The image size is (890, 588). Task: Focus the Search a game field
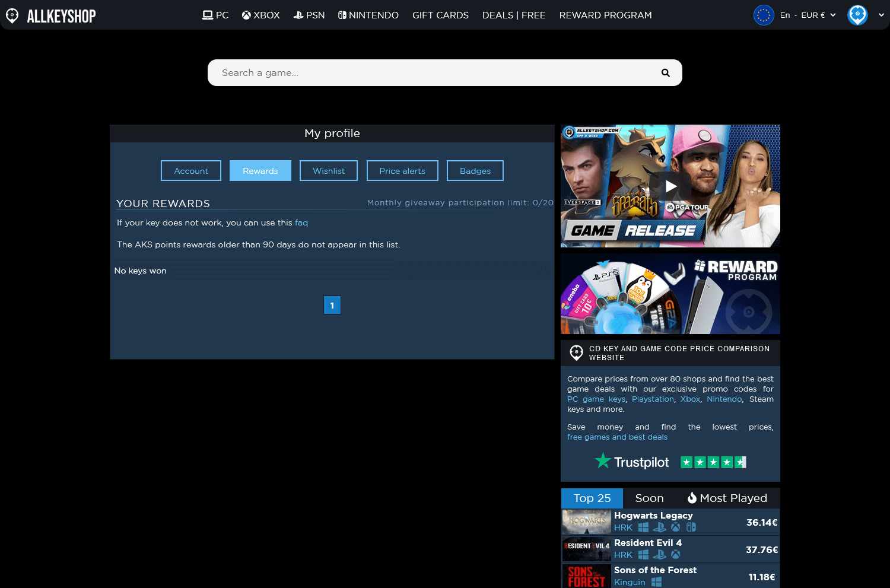tap(433, 73)
